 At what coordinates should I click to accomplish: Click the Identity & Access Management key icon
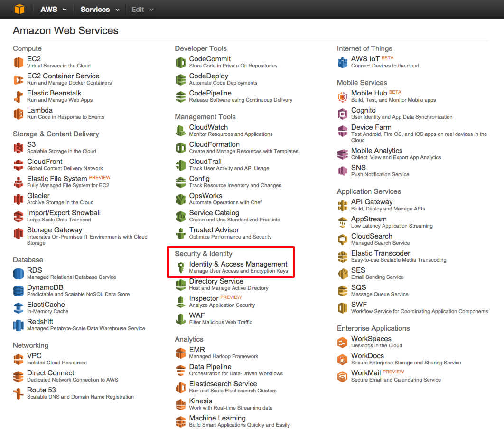click(x=180, y=267)
